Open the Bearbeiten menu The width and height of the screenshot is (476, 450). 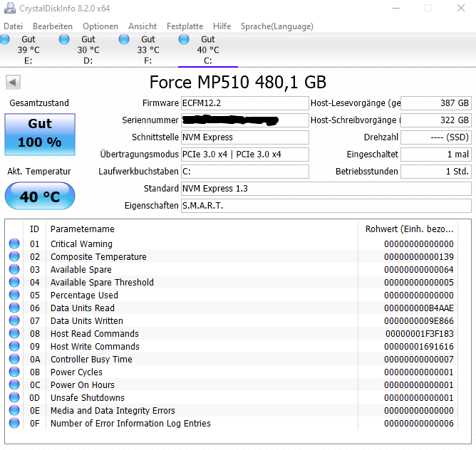click(53, 26)
